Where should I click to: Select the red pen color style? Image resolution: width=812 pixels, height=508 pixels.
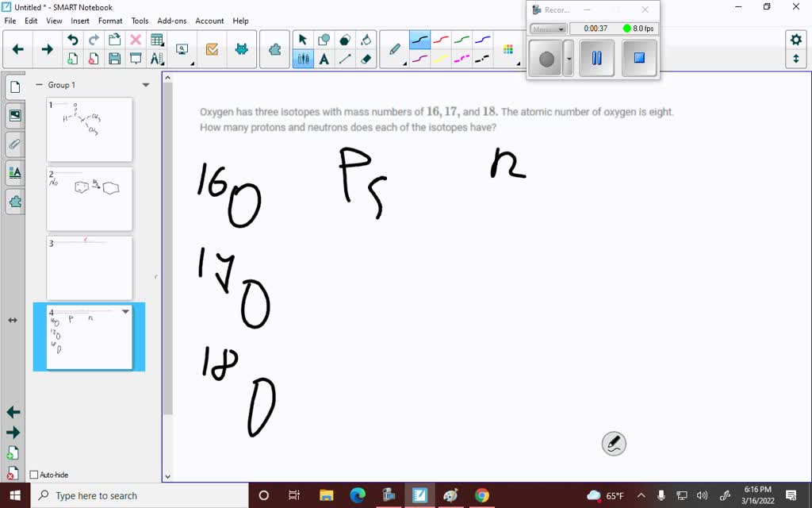coord(442,38)
